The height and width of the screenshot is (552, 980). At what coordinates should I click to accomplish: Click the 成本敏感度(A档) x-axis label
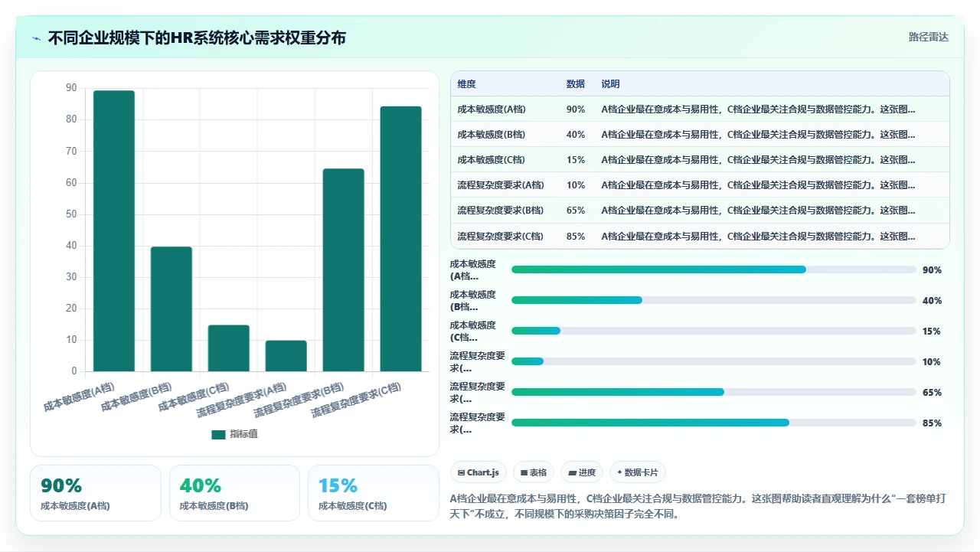click(80, 397)
